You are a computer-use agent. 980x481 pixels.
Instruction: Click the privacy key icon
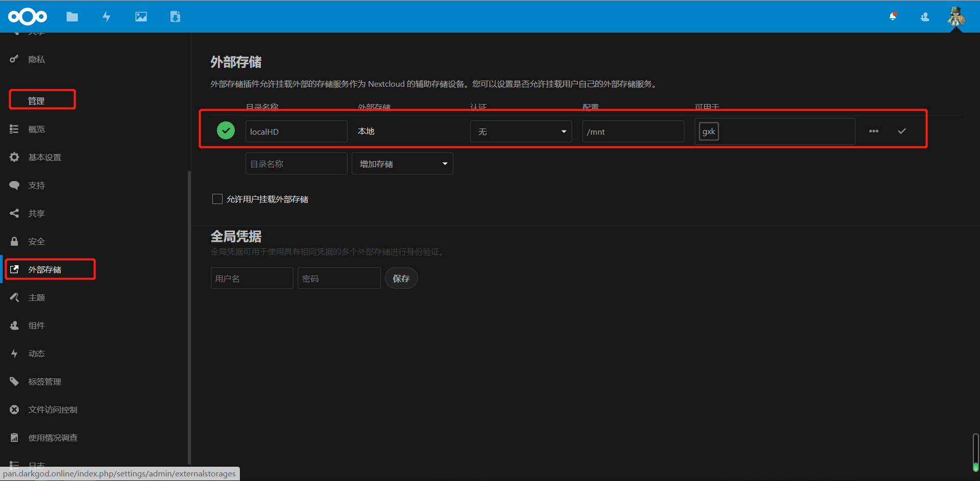14,59
